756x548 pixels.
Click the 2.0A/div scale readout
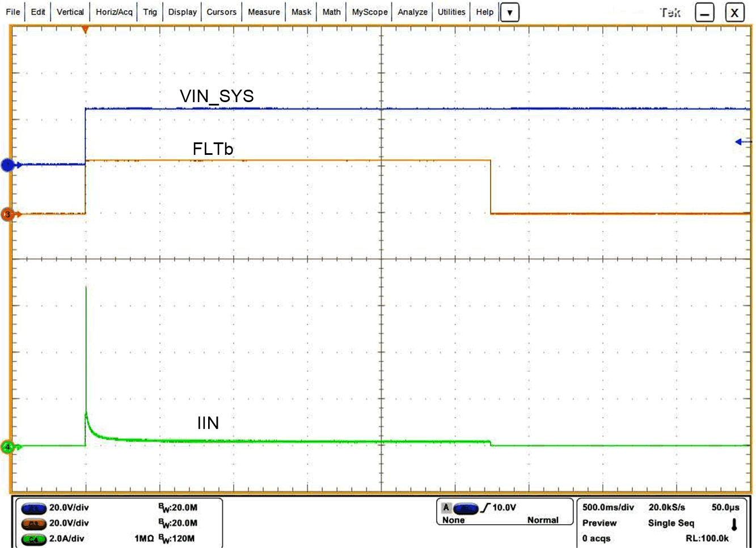(x=67, y=538)
